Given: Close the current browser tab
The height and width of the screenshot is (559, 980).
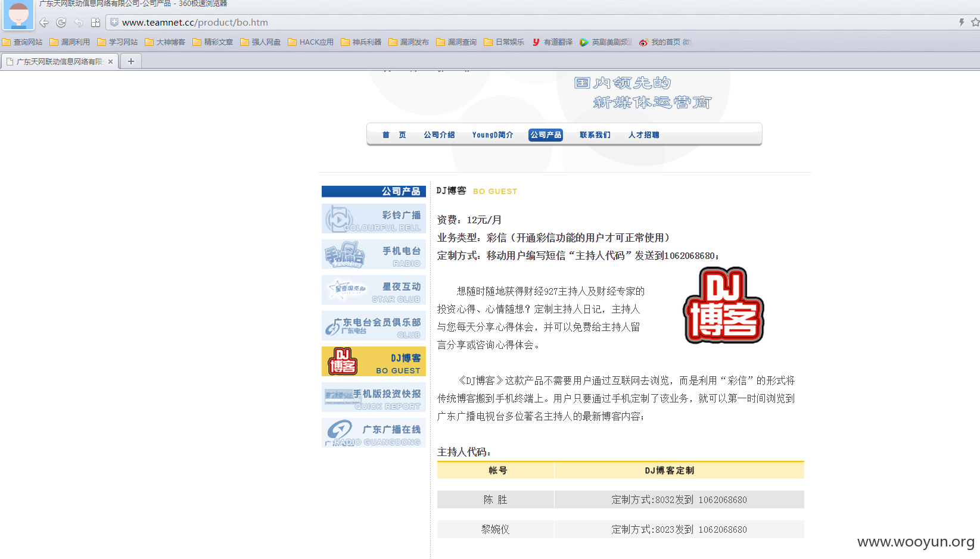Looking at the screenshot, I should [110, 61].
